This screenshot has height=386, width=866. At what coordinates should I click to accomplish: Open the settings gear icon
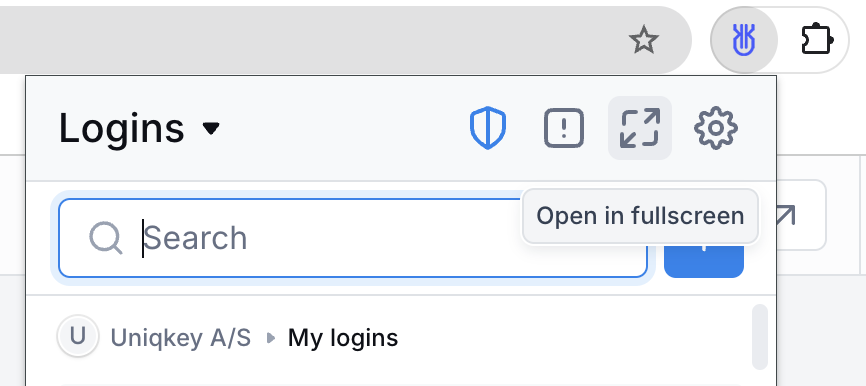(715, 128)
